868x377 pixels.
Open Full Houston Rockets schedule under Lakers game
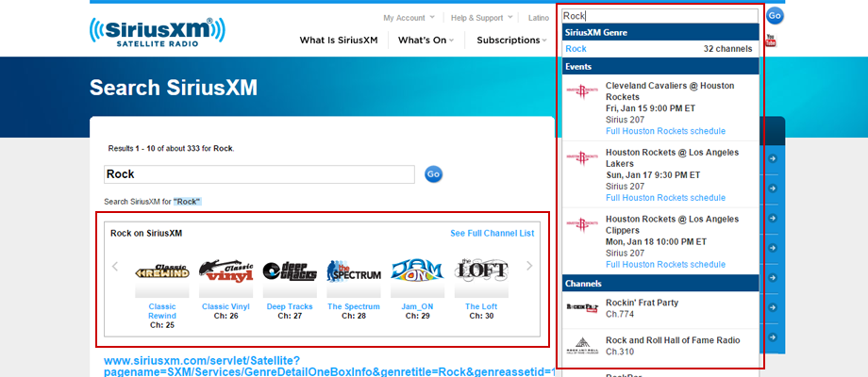[x=665, y=198]
